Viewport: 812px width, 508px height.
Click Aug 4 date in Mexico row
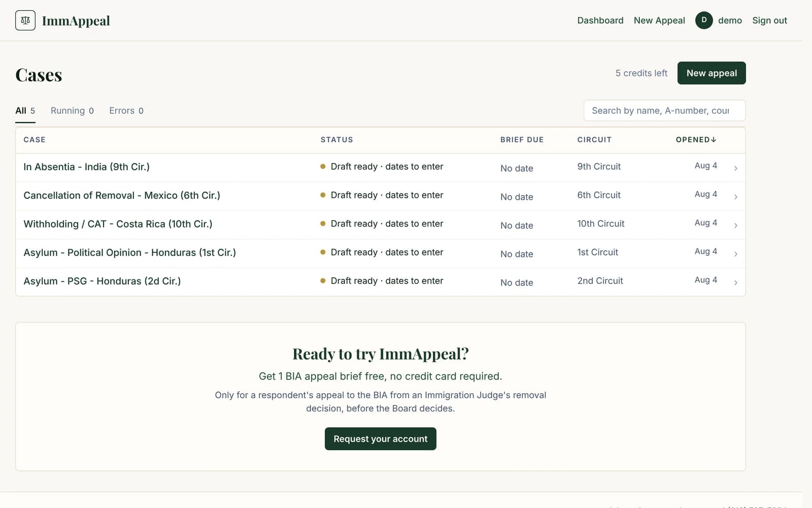click(x=705, y=194)
